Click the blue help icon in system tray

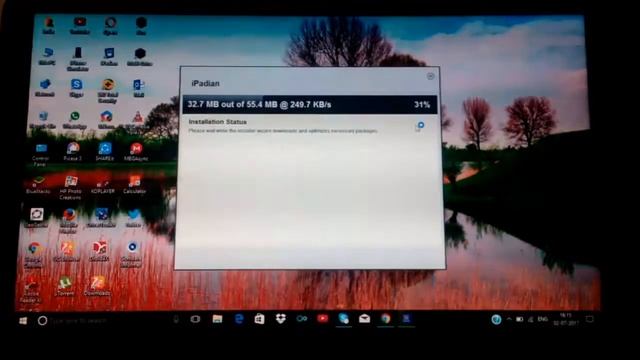pyautogui.click(x=496, y=320)
